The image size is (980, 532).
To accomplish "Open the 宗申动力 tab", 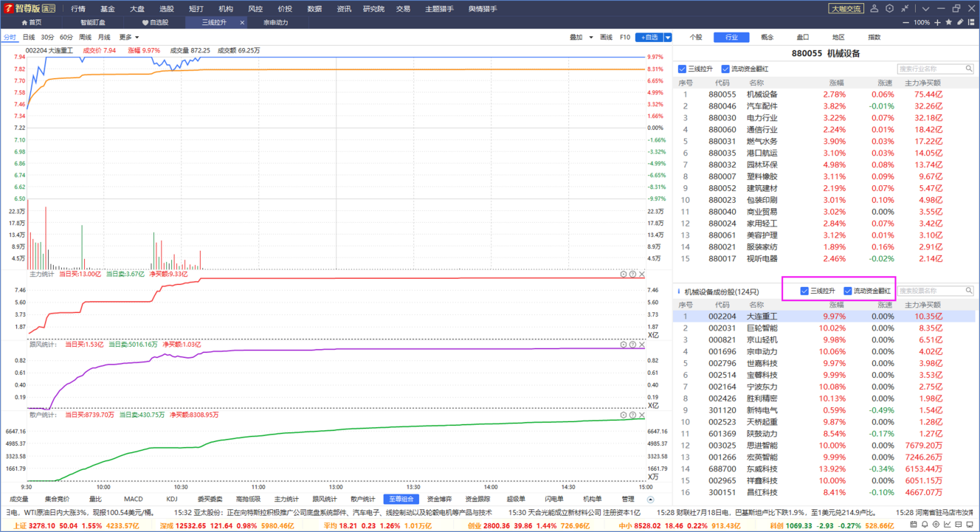I will point(276,23).
